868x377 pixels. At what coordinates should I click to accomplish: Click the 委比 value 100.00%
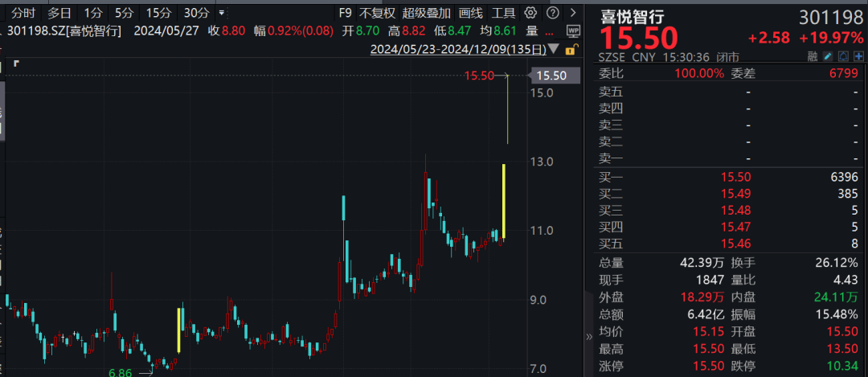tap(698, 74)
